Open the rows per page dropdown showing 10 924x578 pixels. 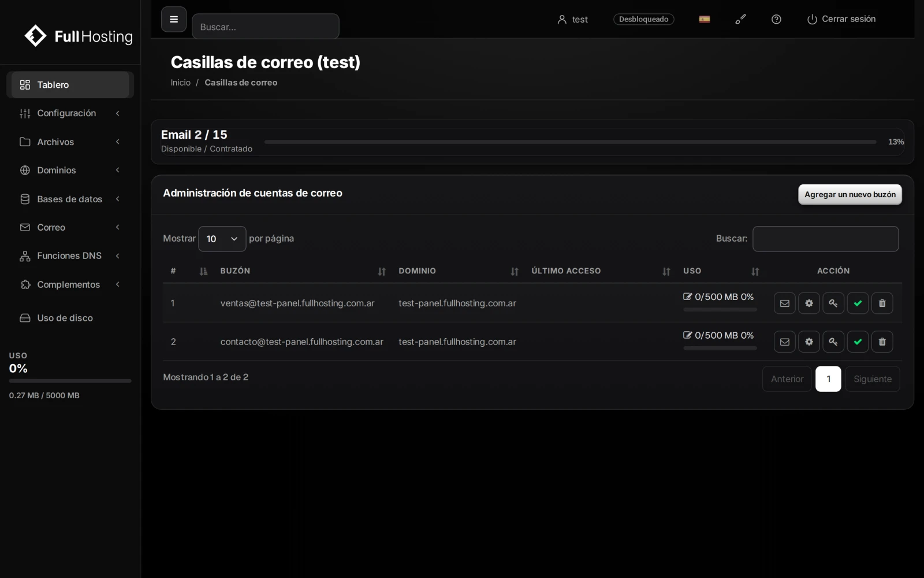[222, 239]
